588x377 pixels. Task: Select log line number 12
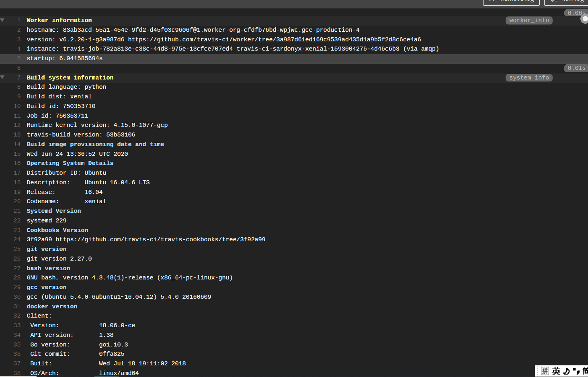point(17,125)
